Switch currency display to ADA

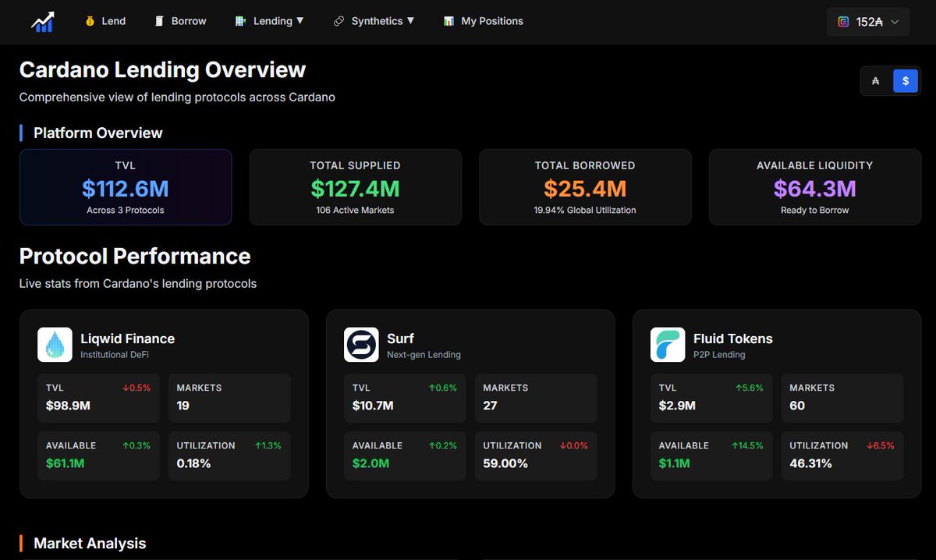click(875, 80)
